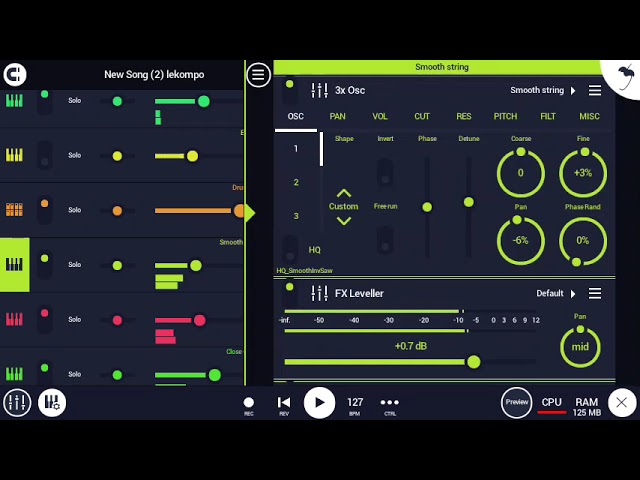This screenshot has width=640, height=480.
Task: Open the Smooth string preset dropdown
Action: click(543, 90)
